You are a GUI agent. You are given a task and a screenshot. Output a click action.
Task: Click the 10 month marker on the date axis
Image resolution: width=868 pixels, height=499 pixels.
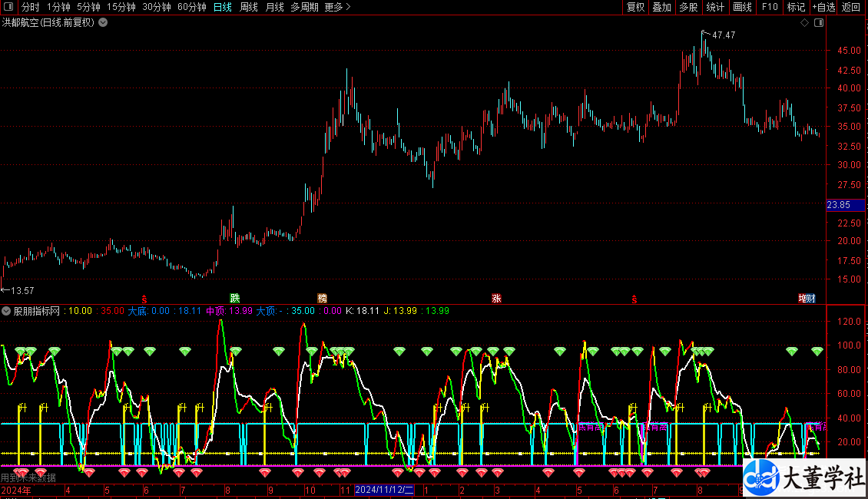click(310, 490)
